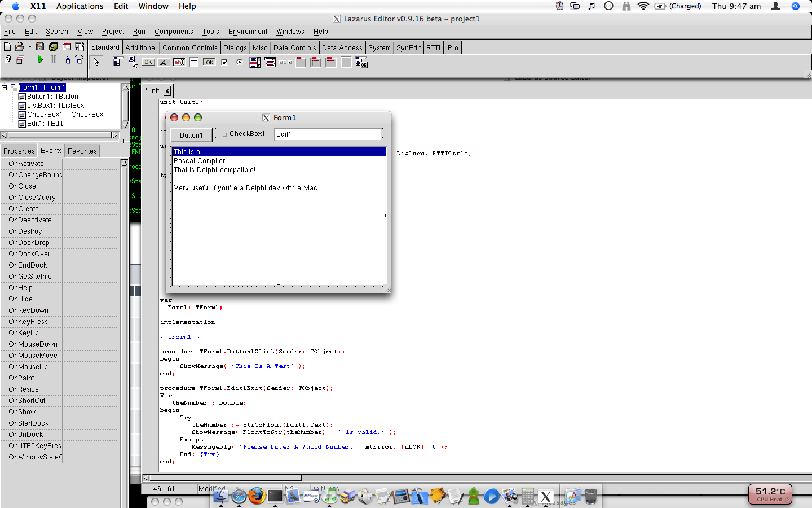Click the source editor horizontal scrollbar thumb

(x=226, y=478)
